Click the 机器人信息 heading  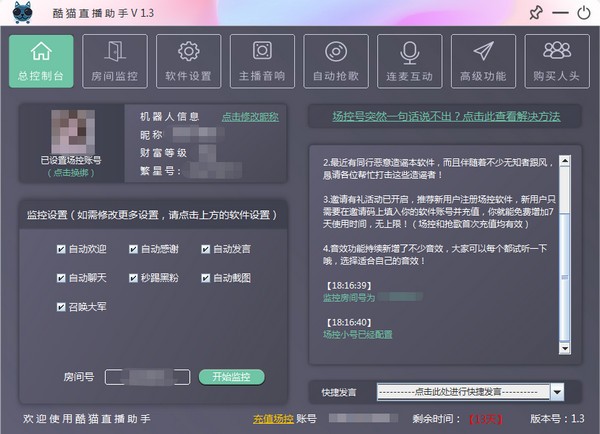170,116
